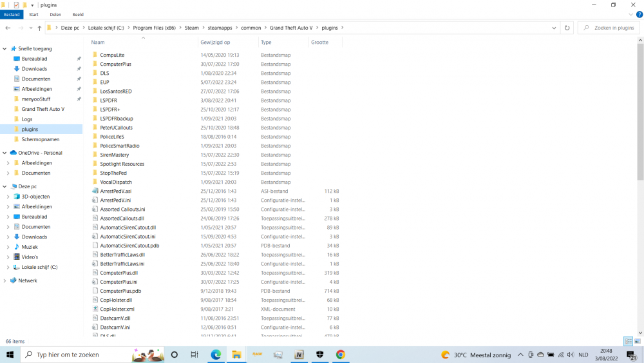Switch to the Beeld ribbon tab
This screenshot has width=644, height=363.
tap(78, 14)
